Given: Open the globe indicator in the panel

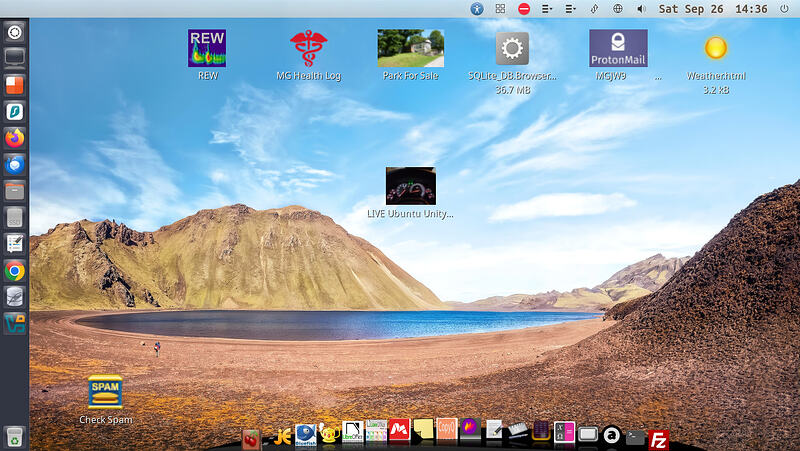Looking at the screenshot, I should coord(617,9).
